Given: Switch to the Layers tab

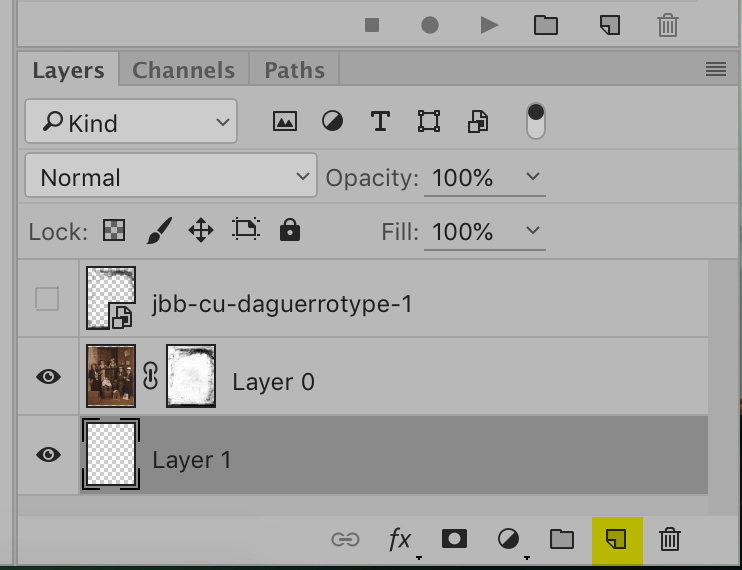Looking at the screenshot, I should [68, 70].
